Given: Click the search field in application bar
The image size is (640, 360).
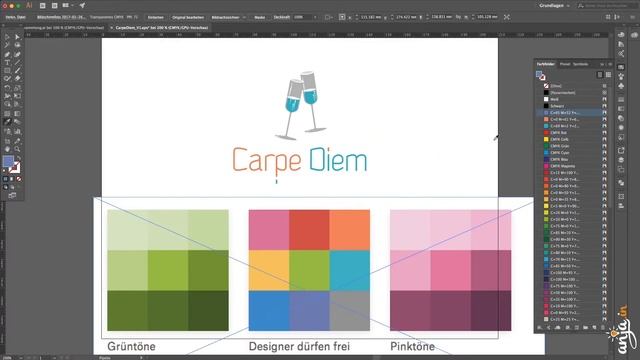Looking at the screenshot, I should [607, 6].
